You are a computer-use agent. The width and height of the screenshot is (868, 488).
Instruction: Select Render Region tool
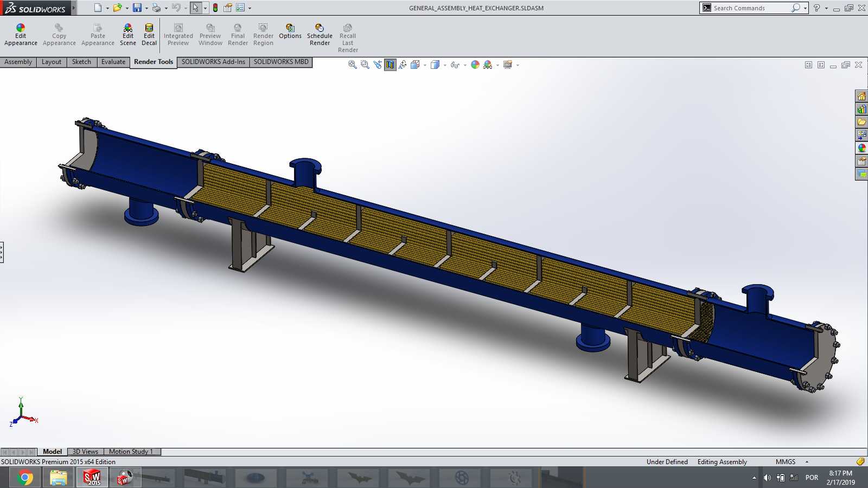pos(263,35)
